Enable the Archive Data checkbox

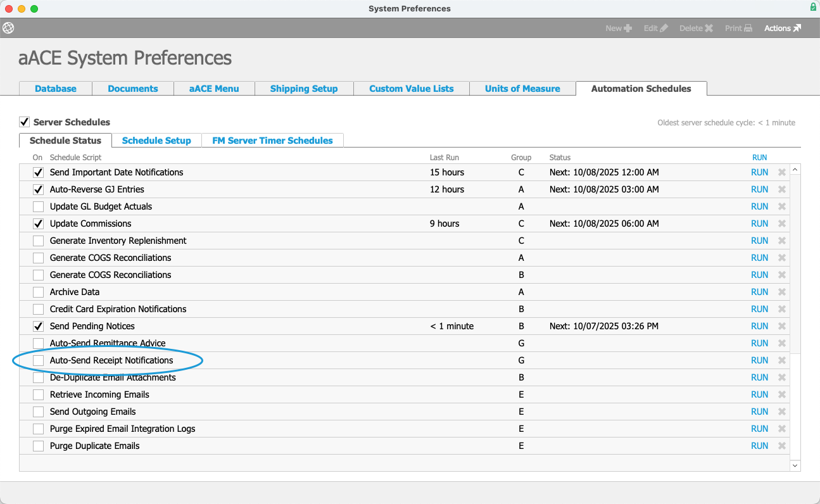(39, 292)
